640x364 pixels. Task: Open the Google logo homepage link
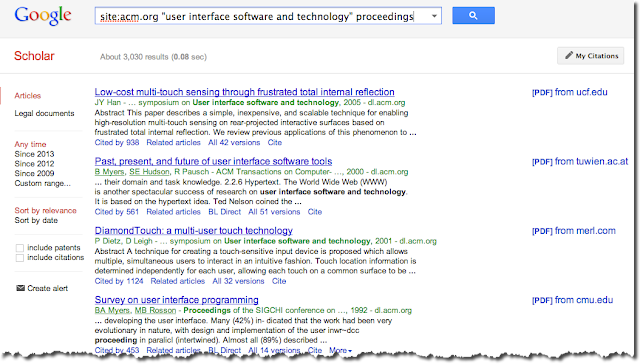point(43,16)
